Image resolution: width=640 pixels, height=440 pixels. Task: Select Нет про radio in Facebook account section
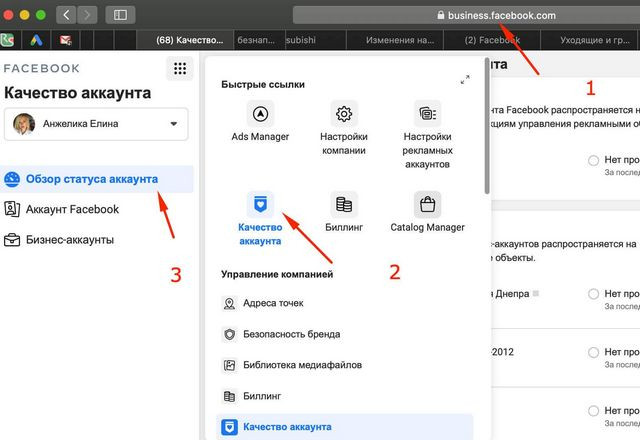593,160
